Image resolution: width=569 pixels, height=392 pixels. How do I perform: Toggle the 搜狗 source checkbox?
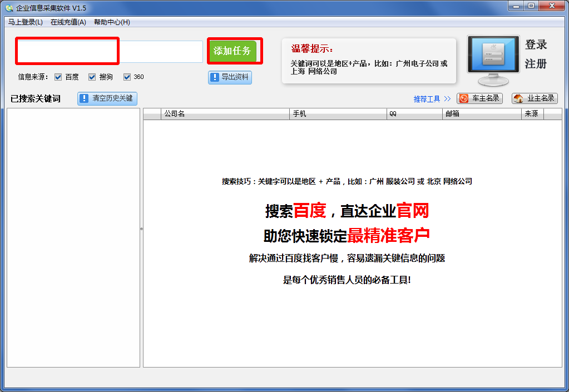tap(92, 77)
